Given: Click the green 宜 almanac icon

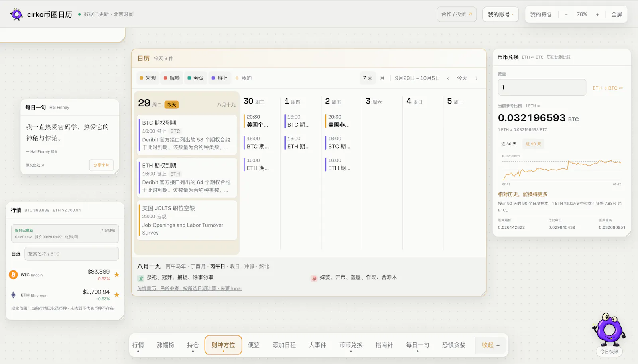Looking at the screenshot, I should (x=141, y=278).
